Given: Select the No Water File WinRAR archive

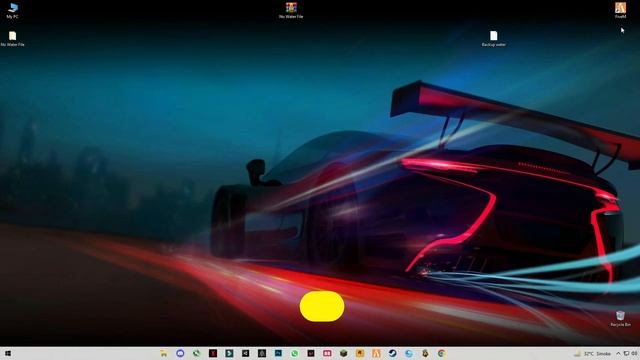Looking at the screenshot, I should pyautogui.click(x=291, y=10).
